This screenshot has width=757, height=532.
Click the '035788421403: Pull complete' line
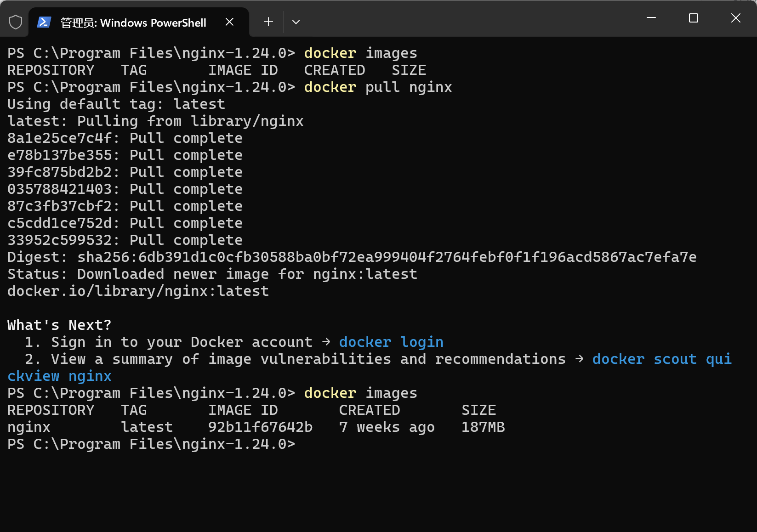125,189
